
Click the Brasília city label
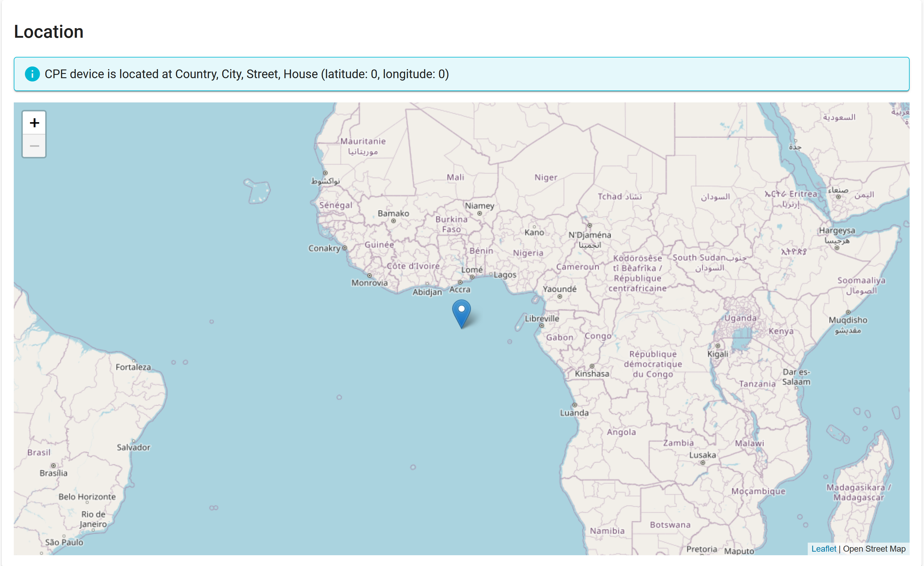coord(54,473)
